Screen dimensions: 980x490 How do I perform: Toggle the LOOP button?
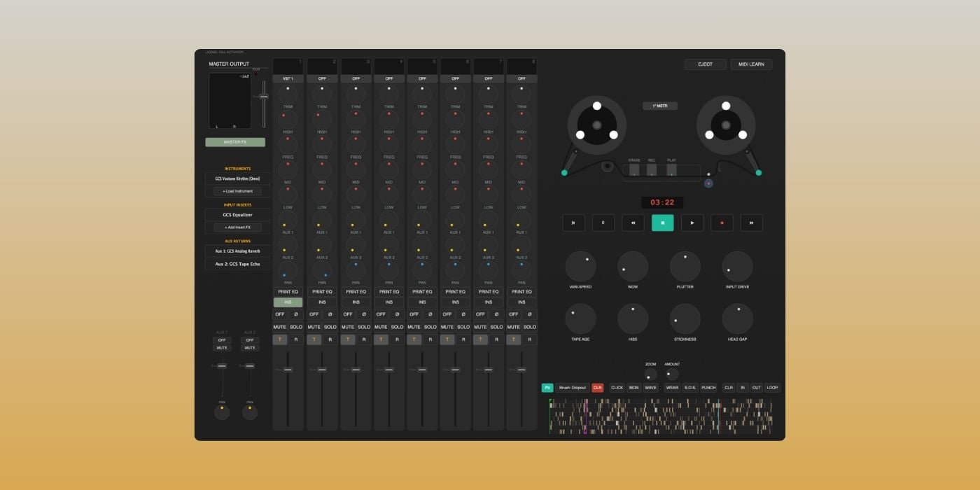click(x=772, y=387)
